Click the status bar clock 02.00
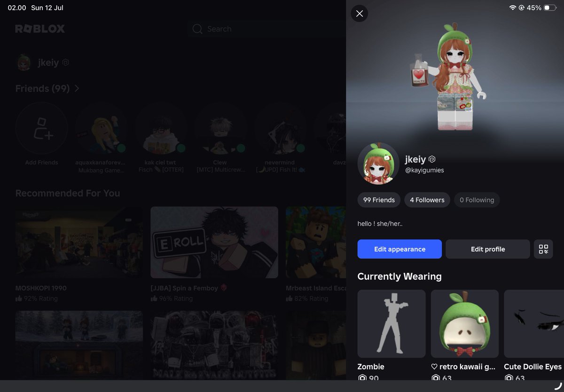 click(x=17, y=8)
